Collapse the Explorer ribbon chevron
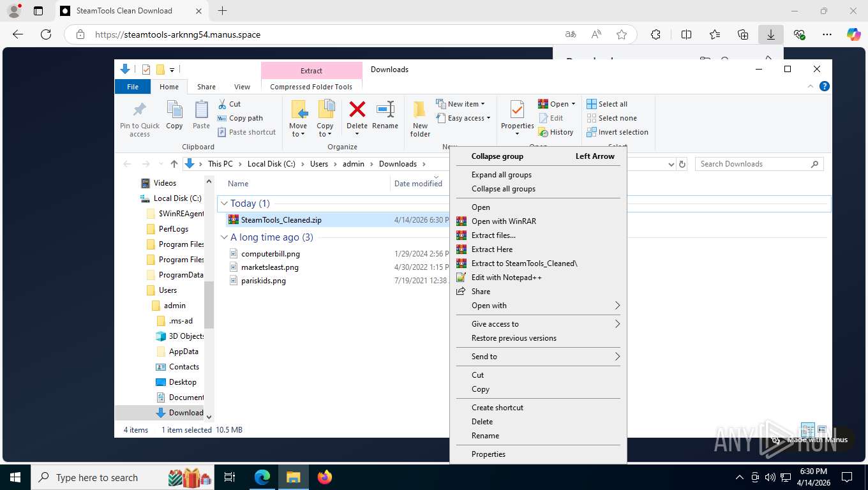Image resolution: width=868 pixels, height=490 pixels. click(811, 86)
